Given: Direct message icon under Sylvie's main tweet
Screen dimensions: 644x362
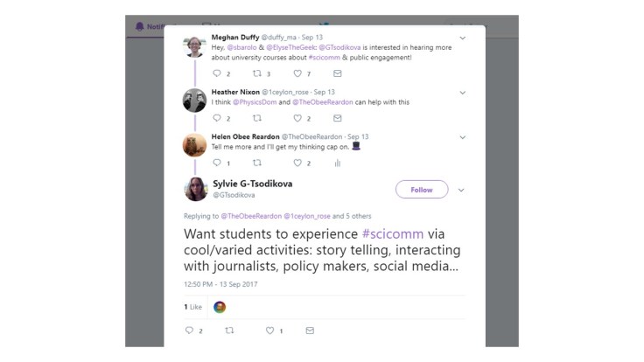Looking at the screenshot, I should pos(310,331).
